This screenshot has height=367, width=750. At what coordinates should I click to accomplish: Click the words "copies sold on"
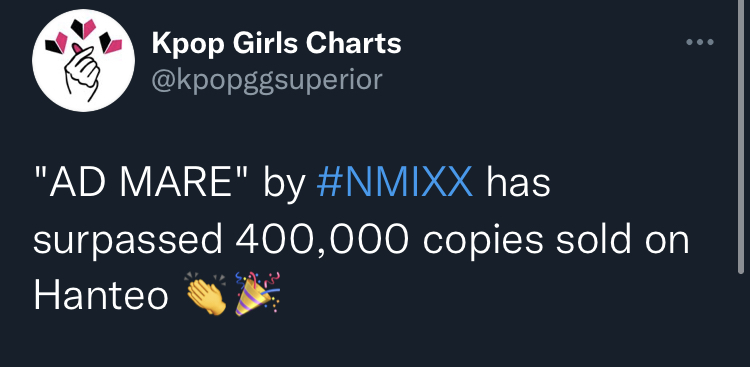click(556, 241)
